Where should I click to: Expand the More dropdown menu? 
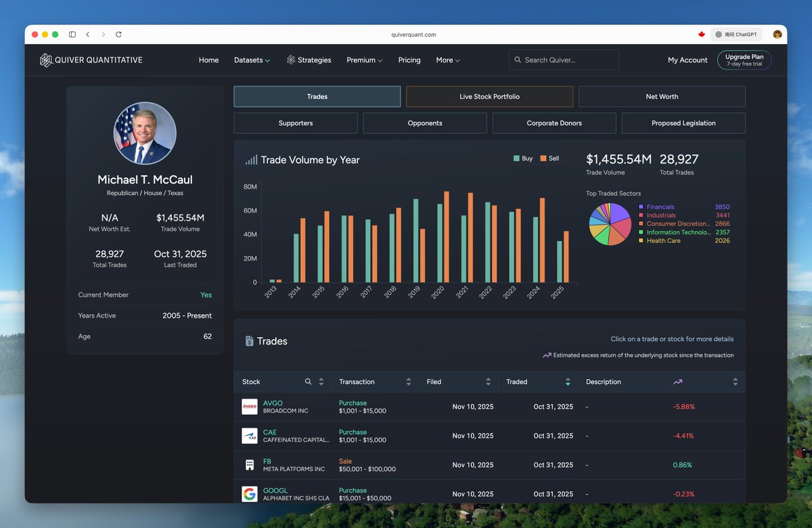tap(448, 60)
